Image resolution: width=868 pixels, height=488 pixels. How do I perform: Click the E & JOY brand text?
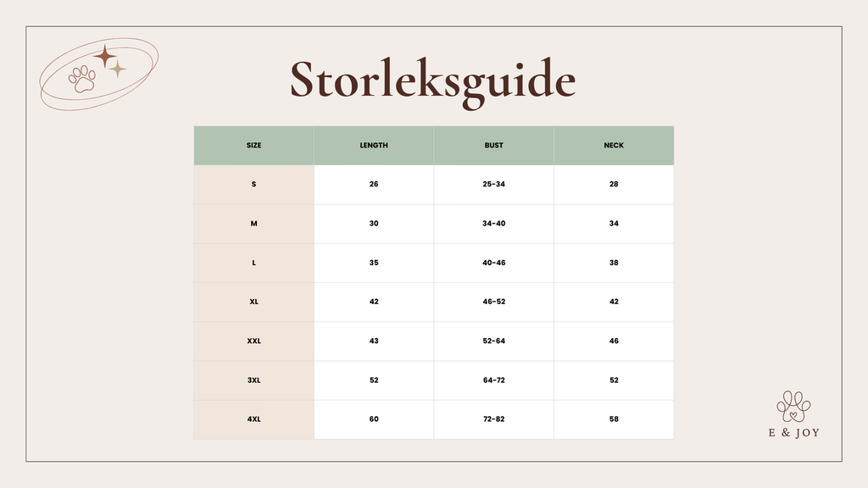(x=793, y=432)
